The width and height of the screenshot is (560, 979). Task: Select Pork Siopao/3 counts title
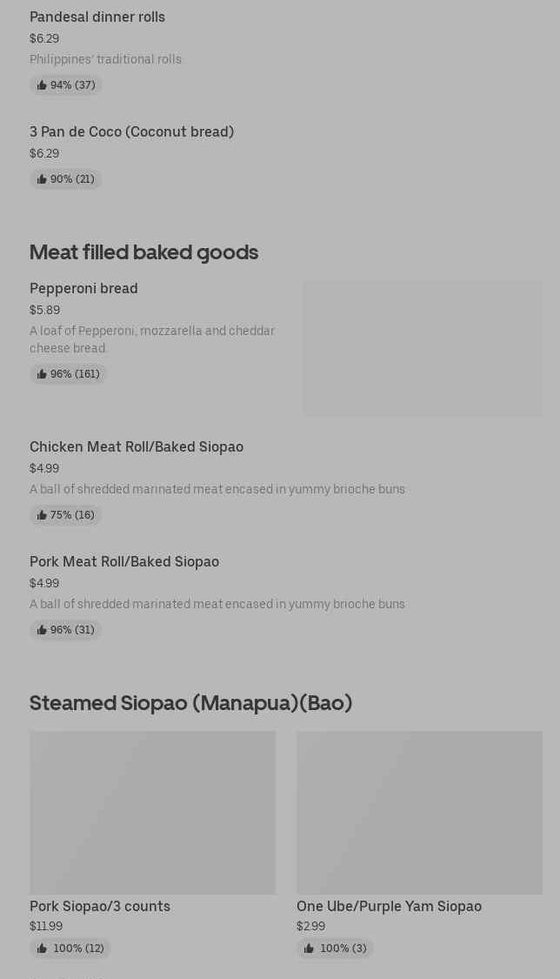coord(100,906)
